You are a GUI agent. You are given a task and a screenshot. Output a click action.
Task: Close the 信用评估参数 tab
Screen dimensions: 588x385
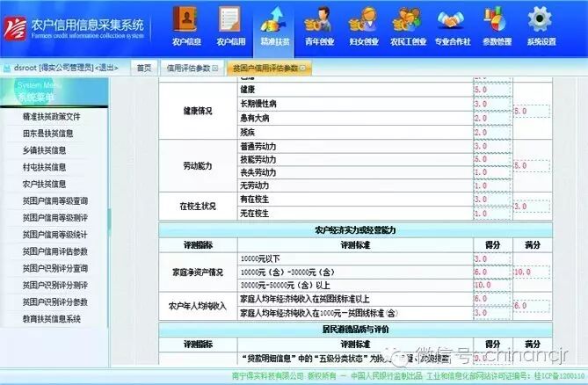point(214,69)
